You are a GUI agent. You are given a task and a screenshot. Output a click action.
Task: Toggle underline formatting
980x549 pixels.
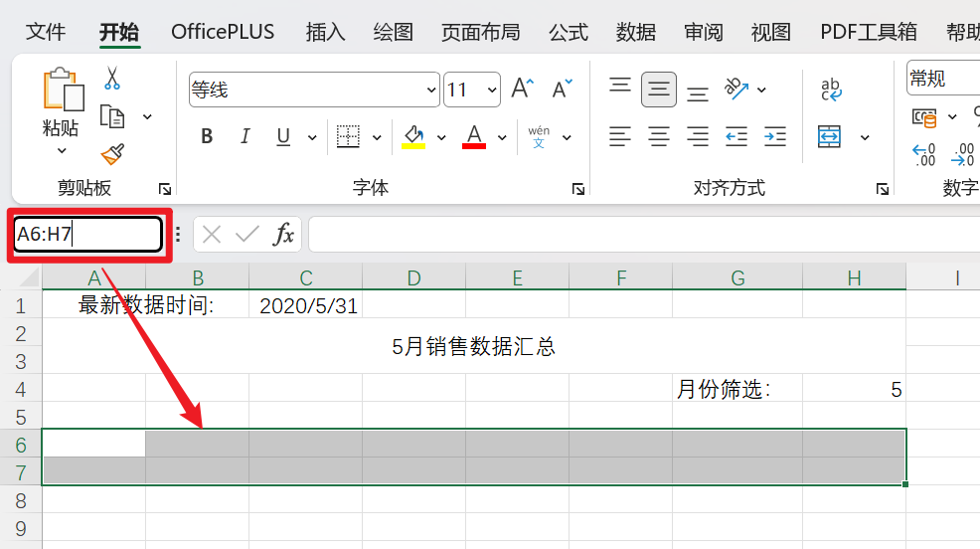[283, 136]
